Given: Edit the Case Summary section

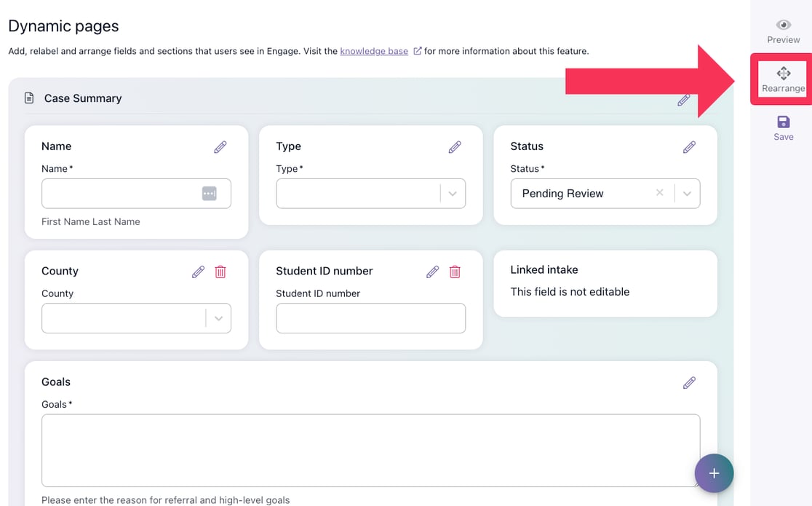Looking at the screenshot, I should click(x=683, y=100).
